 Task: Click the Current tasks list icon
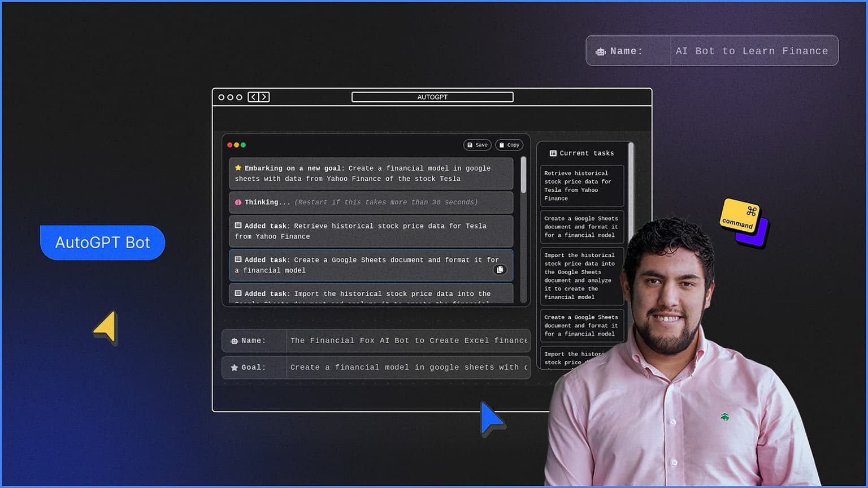pyautogui.click(x=553, y=153)
